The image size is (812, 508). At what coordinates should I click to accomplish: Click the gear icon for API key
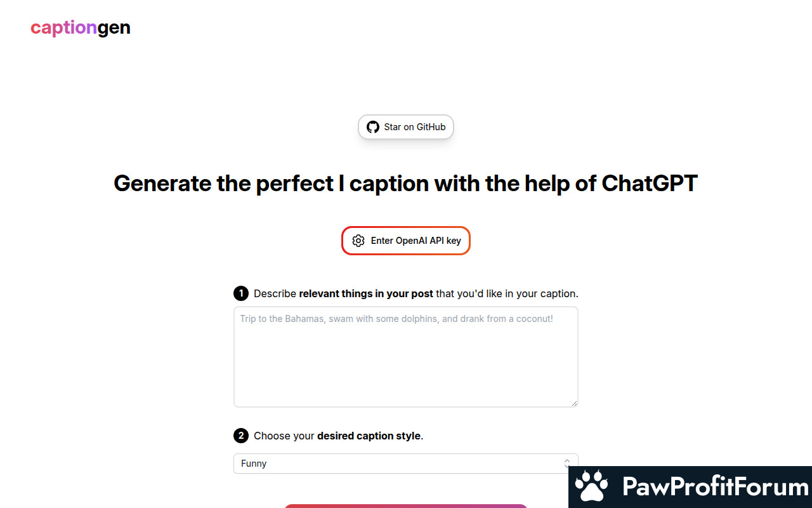point(358,241)
